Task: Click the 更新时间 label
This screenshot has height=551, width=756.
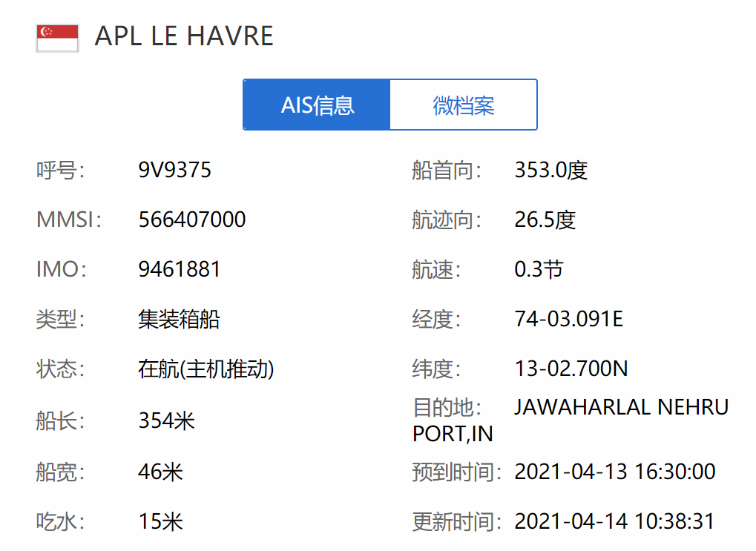Action: [x=456, y=521]
